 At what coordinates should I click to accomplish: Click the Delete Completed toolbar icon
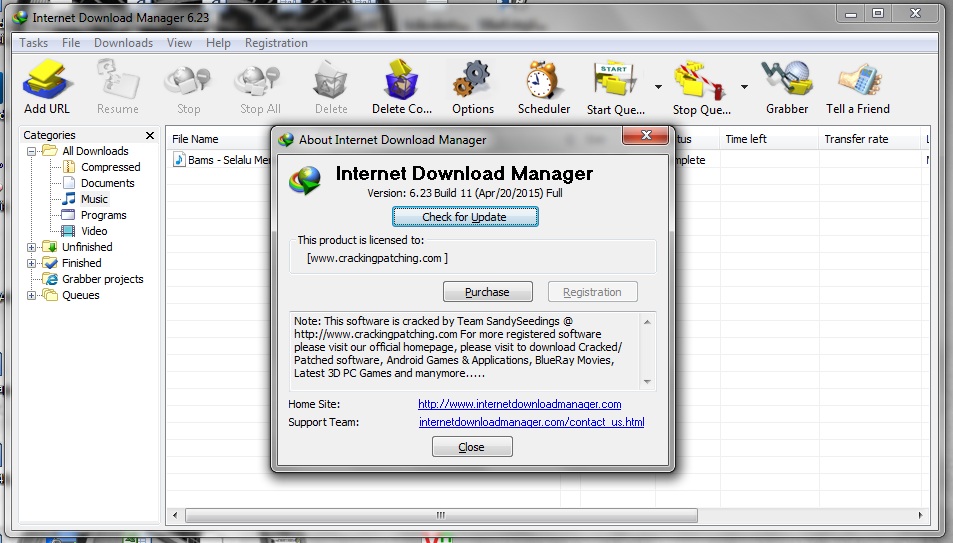point(402,80)
